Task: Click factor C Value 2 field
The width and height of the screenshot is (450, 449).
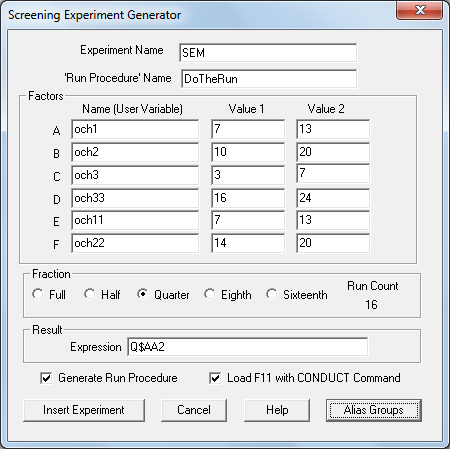Action: pyautogui.click(x=333, y=173)
